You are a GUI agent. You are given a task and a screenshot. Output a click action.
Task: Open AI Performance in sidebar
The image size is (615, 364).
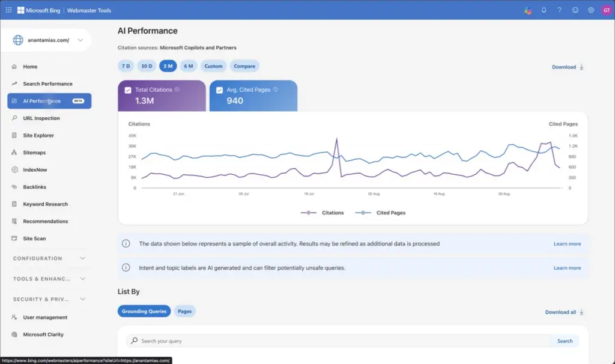tap(49, 101)
